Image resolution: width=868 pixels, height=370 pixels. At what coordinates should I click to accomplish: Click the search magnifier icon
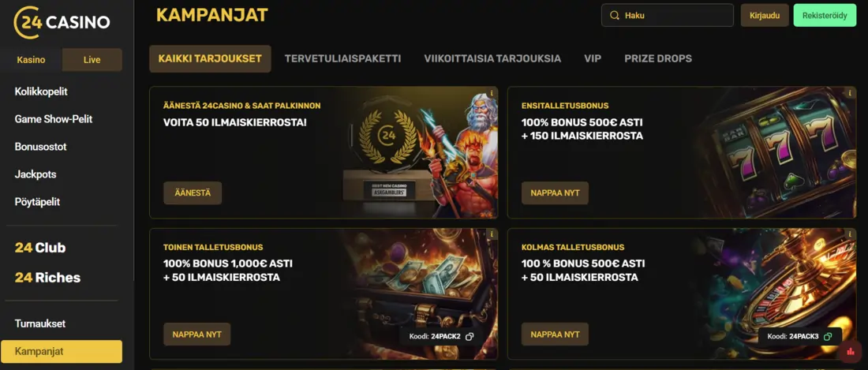(x=614, y=16)
